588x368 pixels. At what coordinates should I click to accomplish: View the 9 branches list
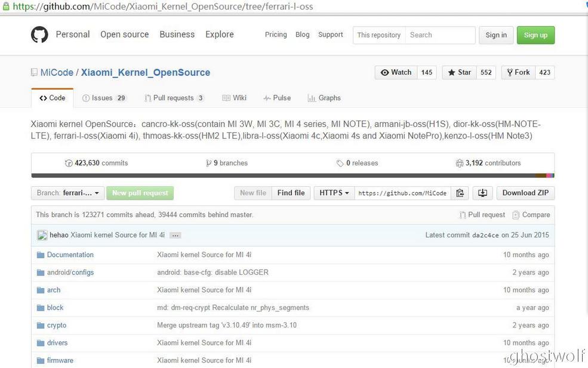pyautogui.click(x=226, y=163)
